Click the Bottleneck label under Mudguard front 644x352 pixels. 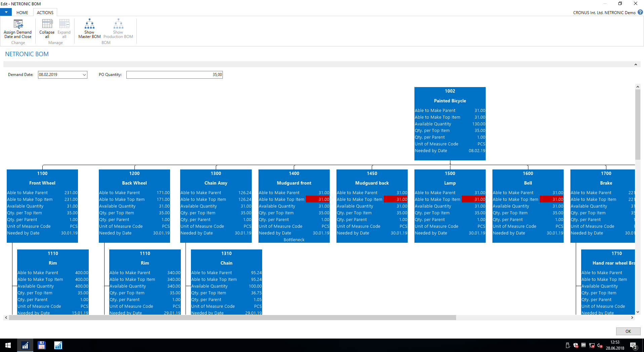294,240
